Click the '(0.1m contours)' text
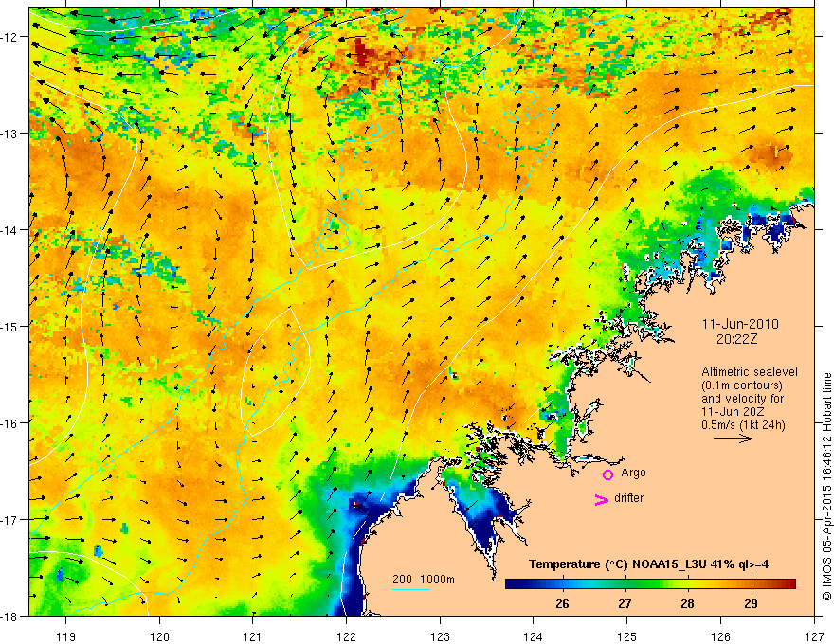Screen dimensions: 834x644 [x=742, y=385]
